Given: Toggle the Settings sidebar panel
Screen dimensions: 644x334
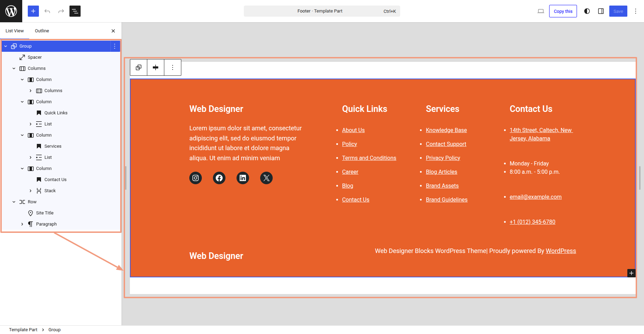Looking at the screenshot, I should tap(601, 11).
